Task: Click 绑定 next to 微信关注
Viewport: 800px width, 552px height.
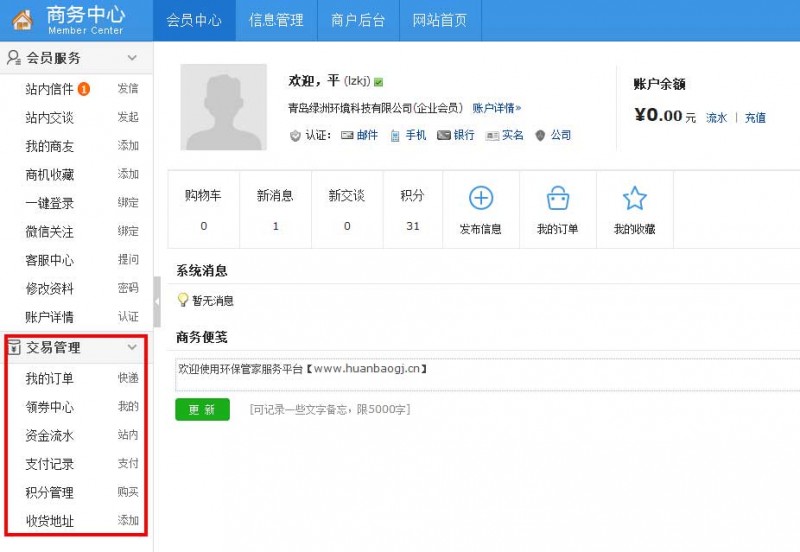Action: tap(128, 232)
